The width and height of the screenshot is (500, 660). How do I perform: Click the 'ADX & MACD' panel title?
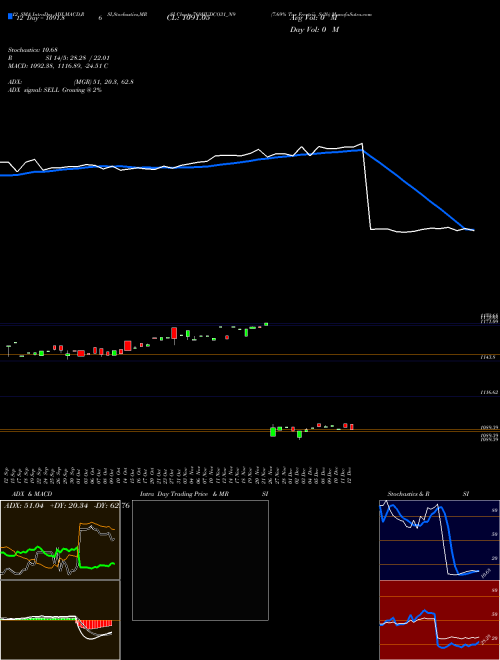[32, 494]
